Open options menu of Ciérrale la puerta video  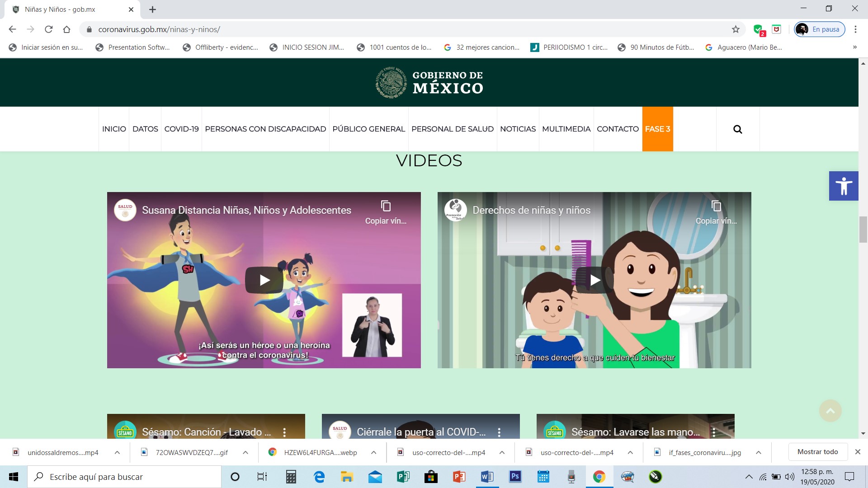tap(499, 432)
